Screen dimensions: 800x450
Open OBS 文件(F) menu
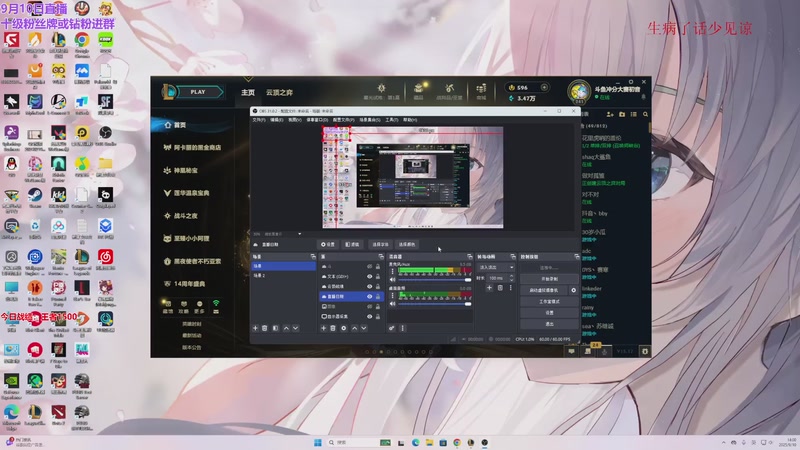point(259,120)
